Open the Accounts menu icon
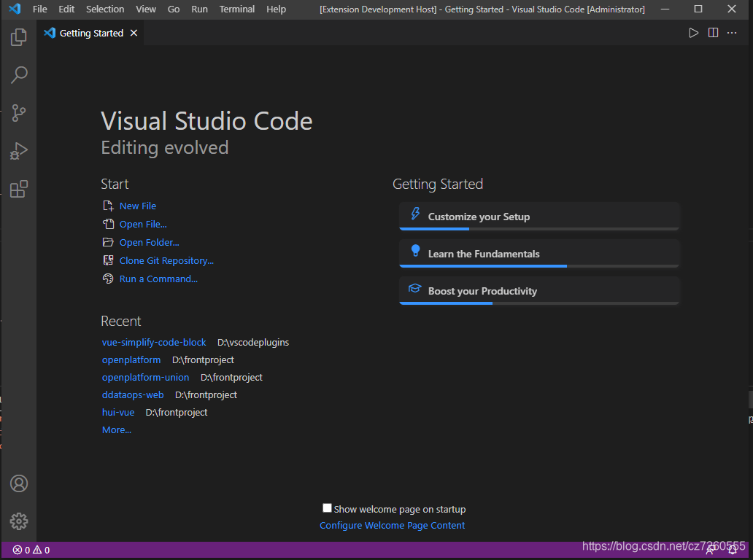The height and width of the screenshot is (560, 753). pyautogui.click(x=19, y=483)
